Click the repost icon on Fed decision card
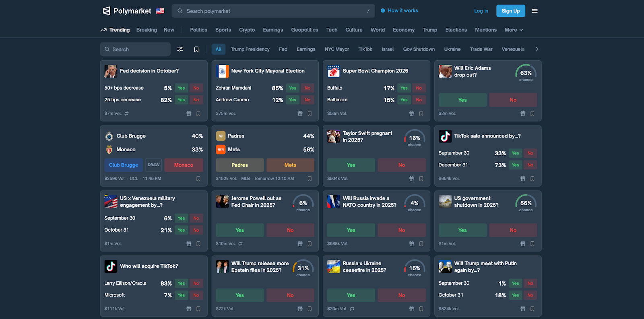This screenshot has height=319, width=644. (x=126, y=113)
